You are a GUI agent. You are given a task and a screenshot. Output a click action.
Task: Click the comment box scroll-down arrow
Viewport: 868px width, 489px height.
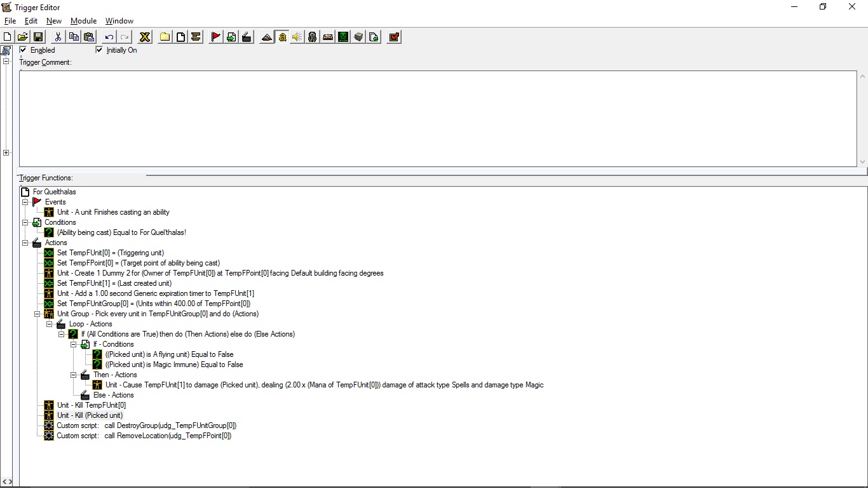[862, 162]
